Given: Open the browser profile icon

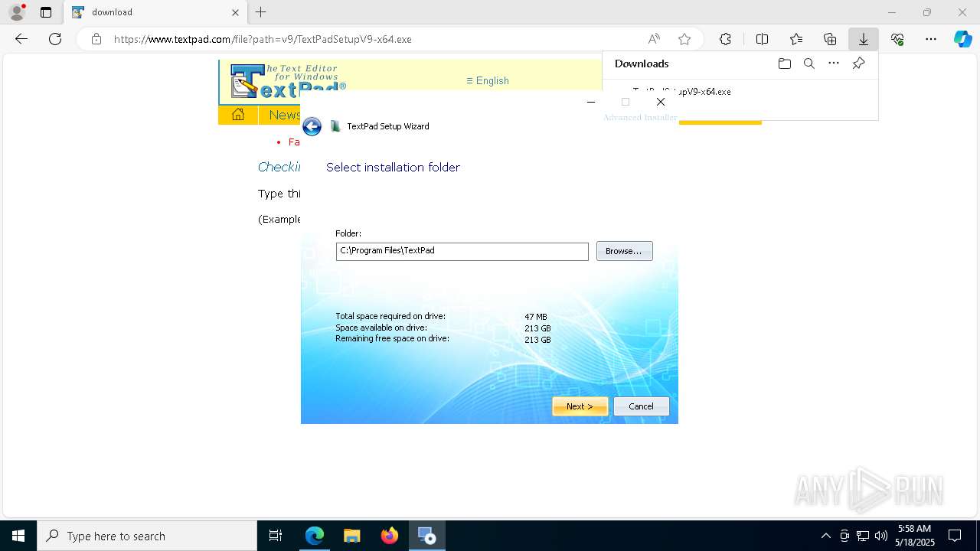Looking at the screenshot, I should click(x=17, y=12).
